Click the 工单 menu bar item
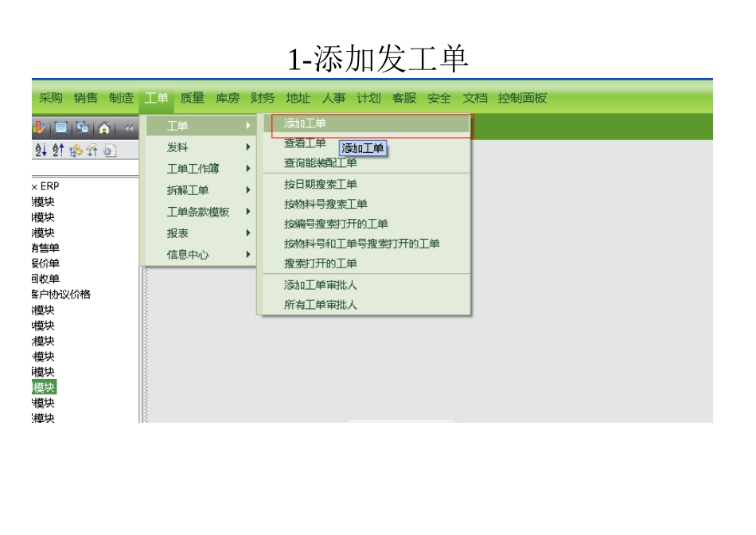 click(156, 99)
